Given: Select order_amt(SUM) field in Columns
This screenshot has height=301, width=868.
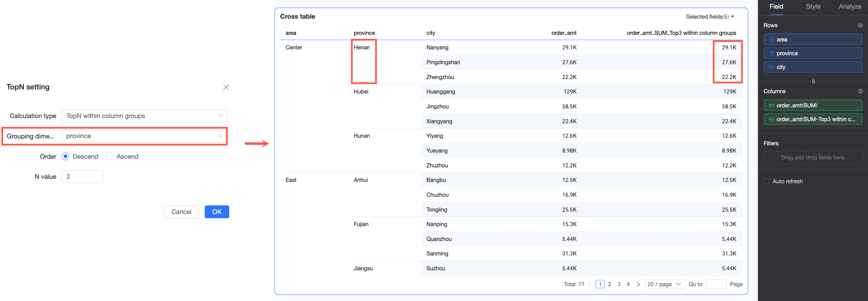Looking at the screenshot, I should [x=813, y=105].
